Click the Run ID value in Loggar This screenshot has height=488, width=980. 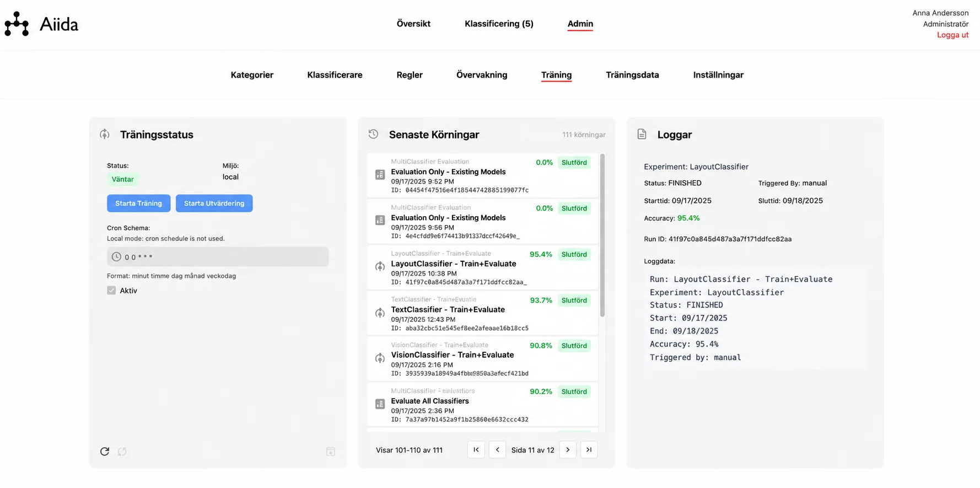point(730,239)
